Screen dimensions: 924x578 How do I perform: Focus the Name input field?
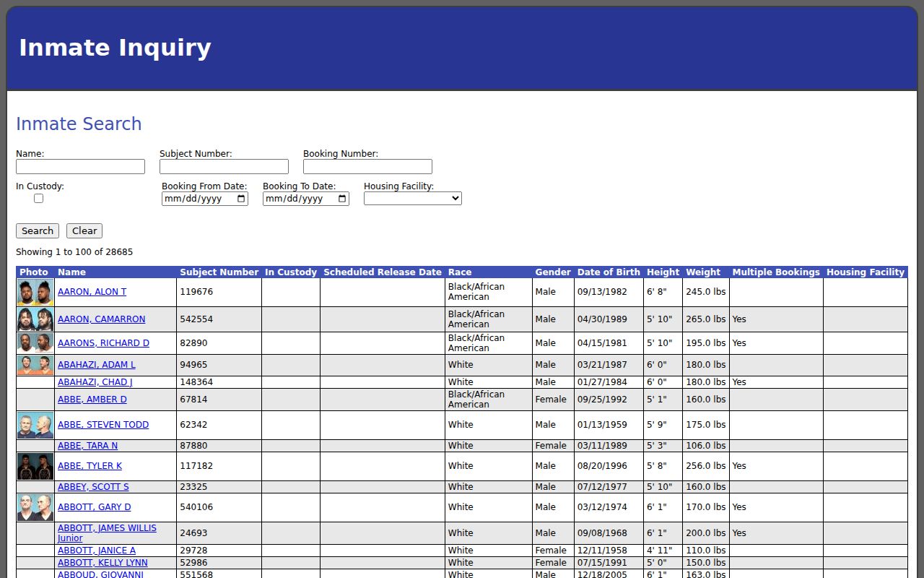point(80,167)
